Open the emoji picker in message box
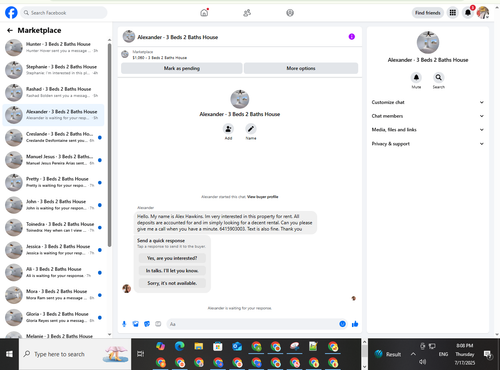This screenshot has height=370, width=500. tap(342, 324)
